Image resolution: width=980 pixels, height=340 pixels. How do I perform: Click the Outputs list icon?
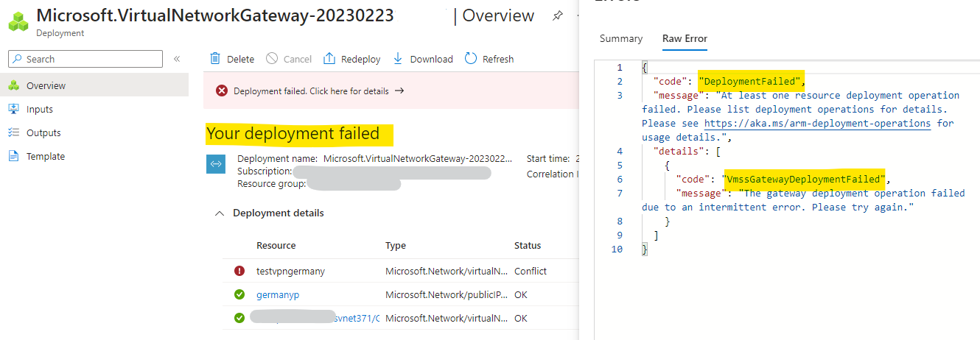pyautogui.click(x=13, y=132)
